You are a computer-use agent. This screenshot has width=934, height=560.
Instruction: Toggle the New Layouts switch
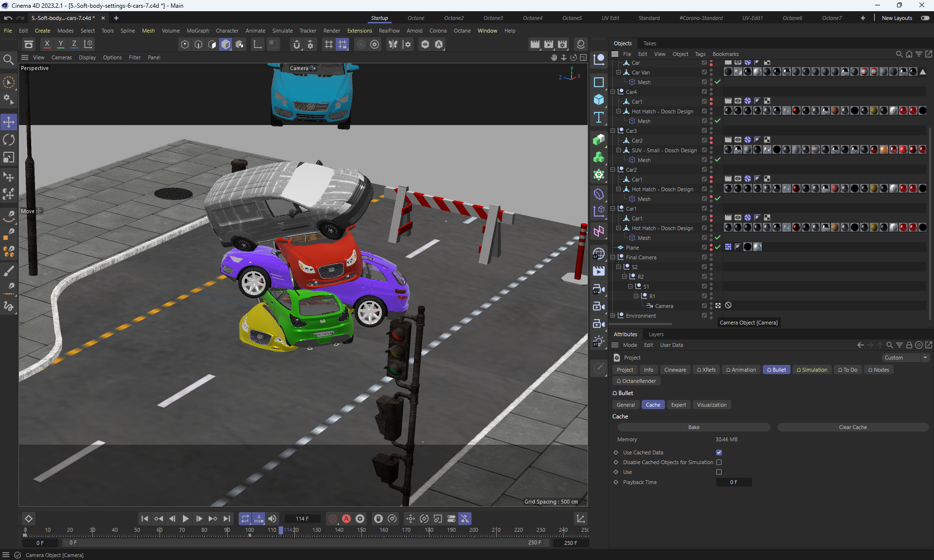[925, 18]
